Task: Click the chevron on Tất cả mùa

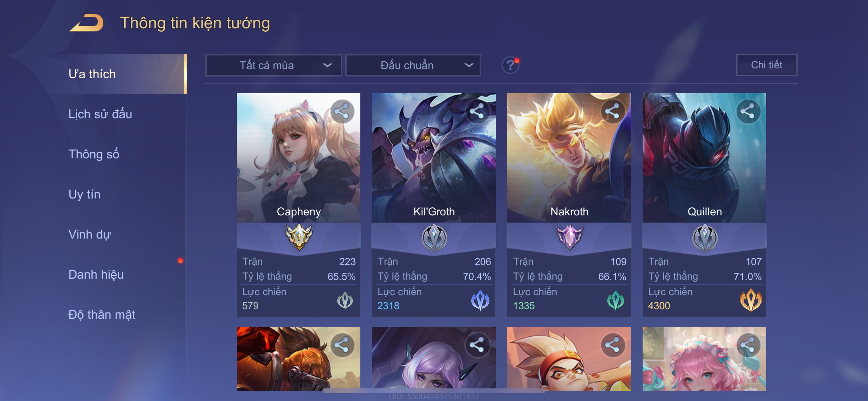Action: (327, 65)
